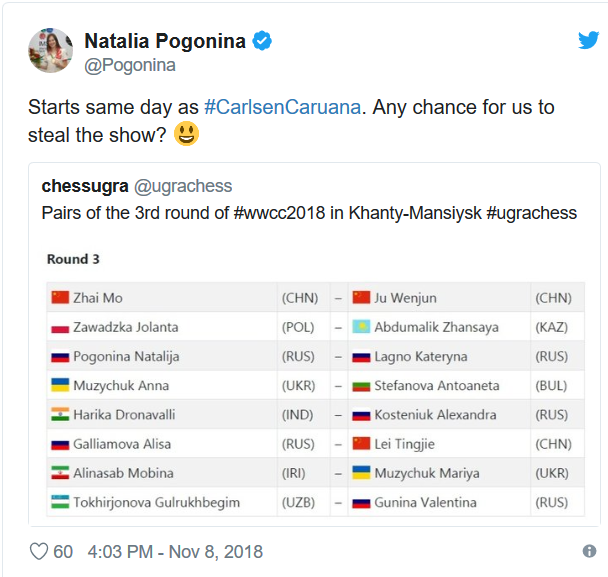Click the India flag beside Harika Dronavalli
The width and height of the screenshot is (608, 577).
pyautogui.click(x=60, y=414)
